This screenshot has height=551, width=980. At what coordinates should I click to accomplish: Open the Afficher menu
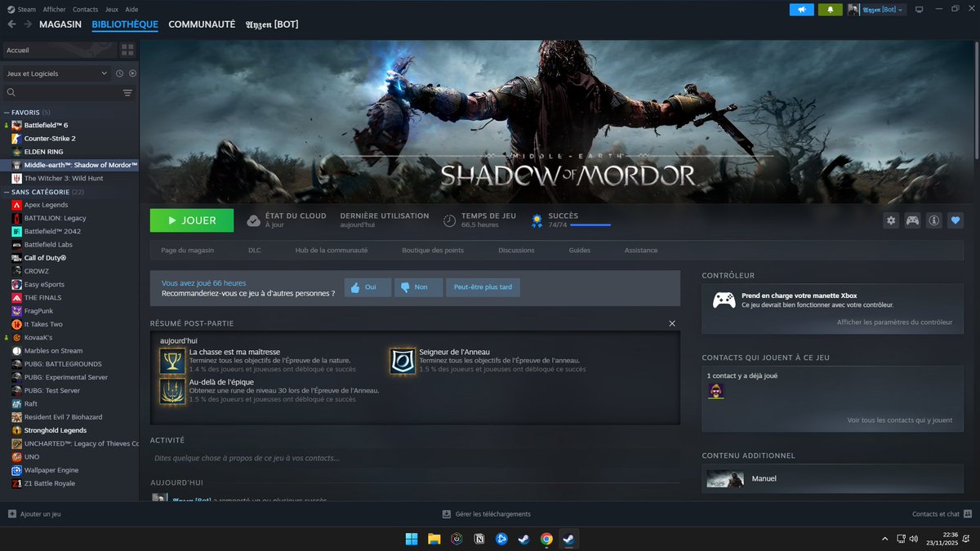[54, 9]
